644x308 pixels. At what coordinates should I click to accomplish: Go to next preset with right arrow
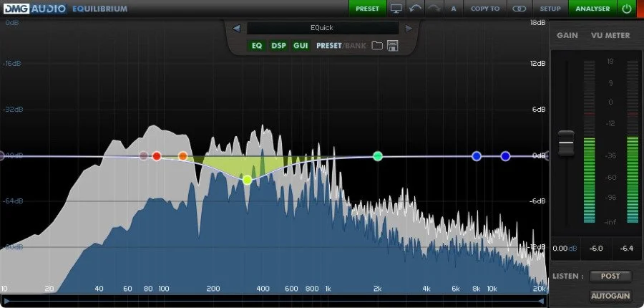(409, 29)
